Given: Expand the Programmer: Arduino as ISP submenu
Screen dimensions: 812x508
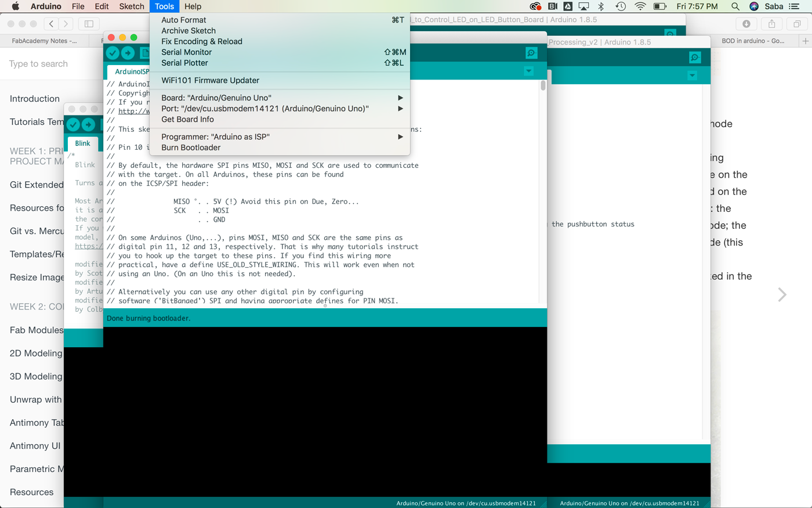Looking at the screenshot, I should (x=280, y=137).
